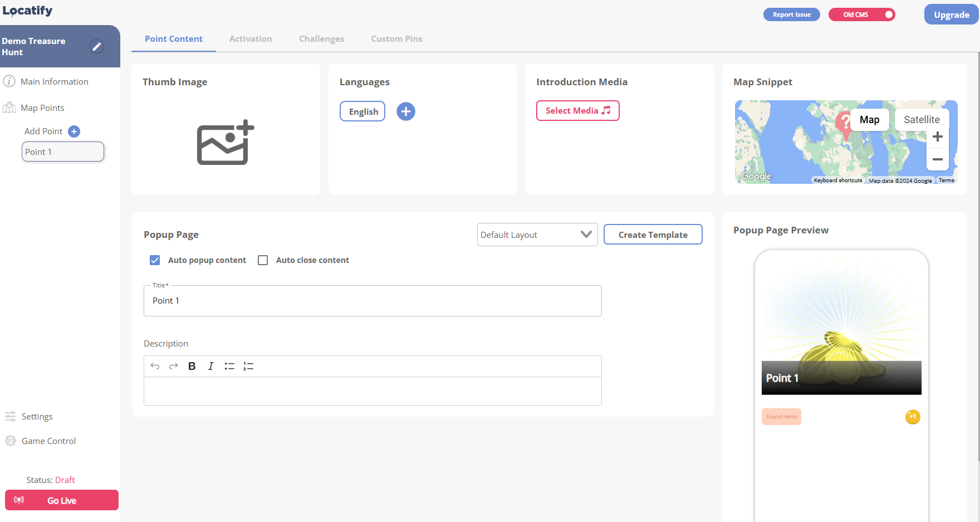This screenshot has width=980, height=522.
Task: Click inside the Title input field
Action: pos(372,301)
